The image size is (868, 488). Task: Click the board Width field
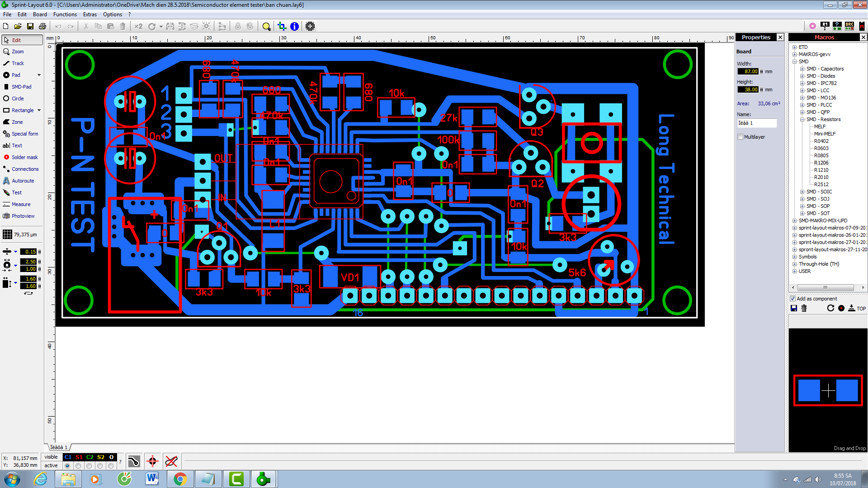(x=748, y=71)
